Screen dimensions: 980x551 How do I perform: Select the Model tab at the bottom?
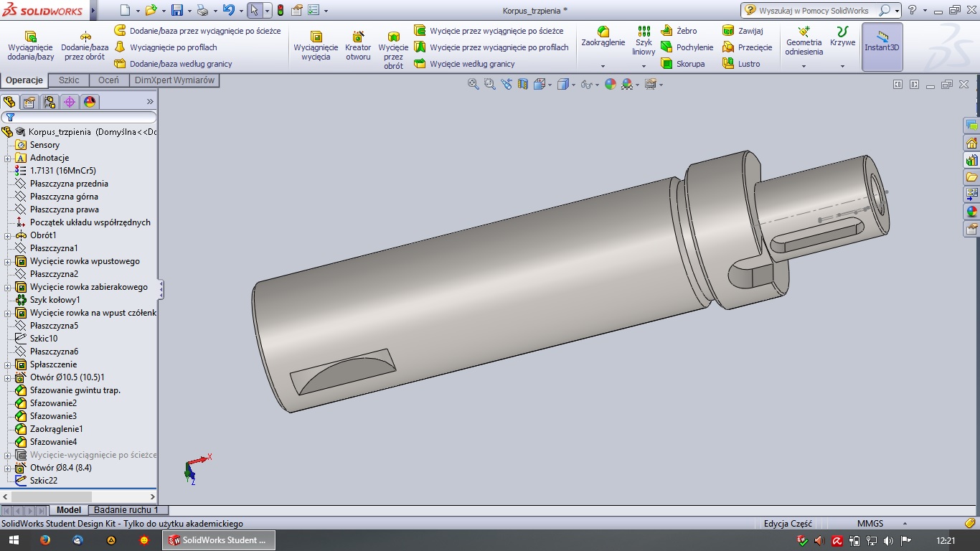pyautogui.click(x=69, y=510)
